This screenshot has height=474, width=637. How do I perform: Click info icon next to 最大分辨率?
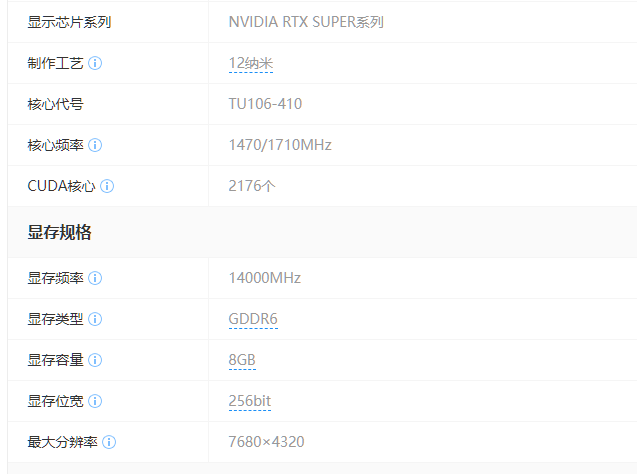[109, 442]
